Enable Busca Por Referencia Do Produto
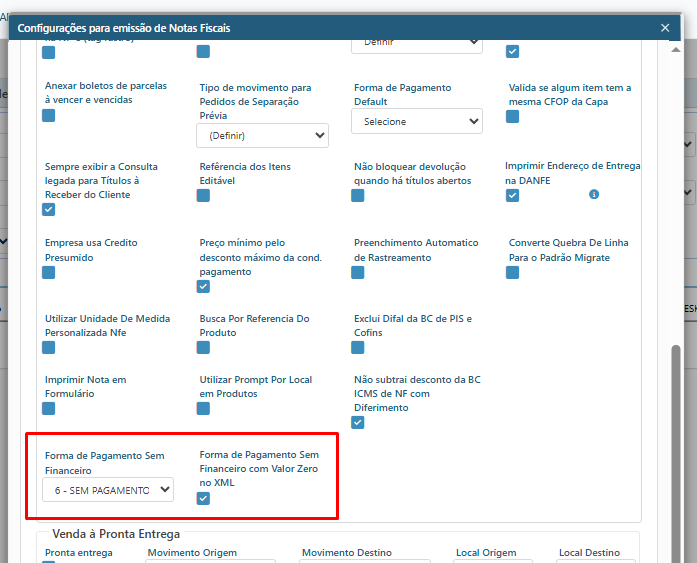The image size is (697, 563). point(204,348)
